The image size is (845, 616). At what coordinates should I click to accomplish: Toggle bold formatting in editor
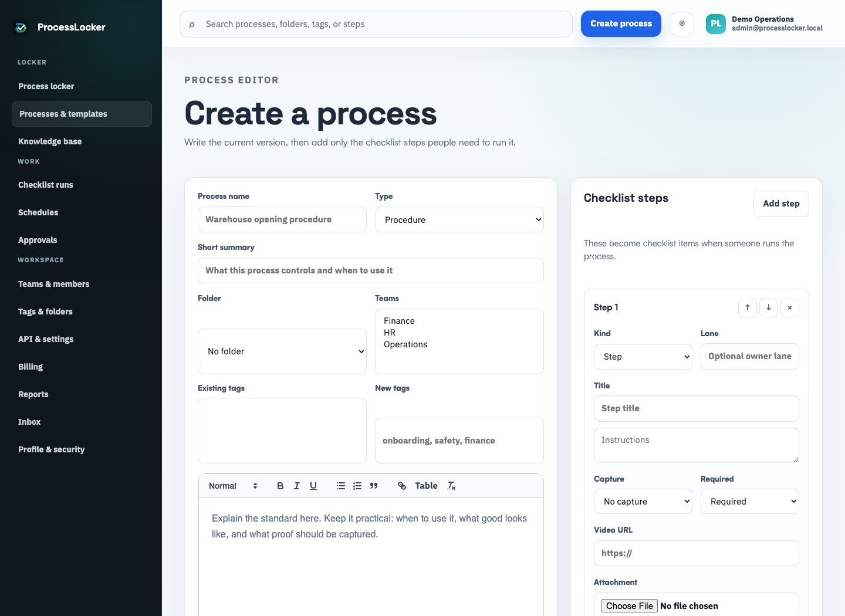(x=280, y=486)
